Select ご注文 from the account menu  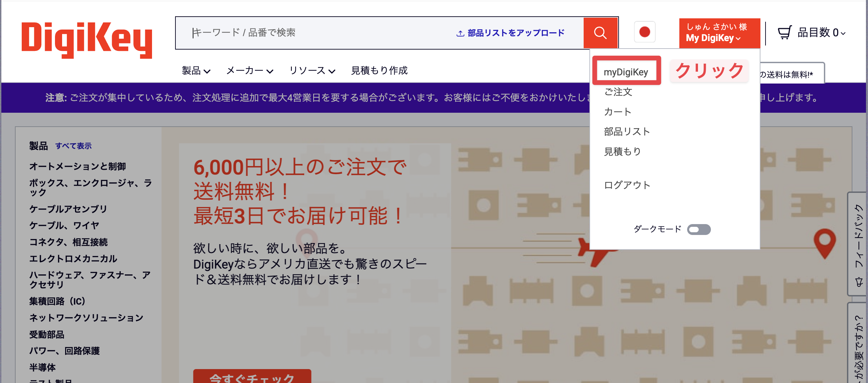tap(618, 92)
